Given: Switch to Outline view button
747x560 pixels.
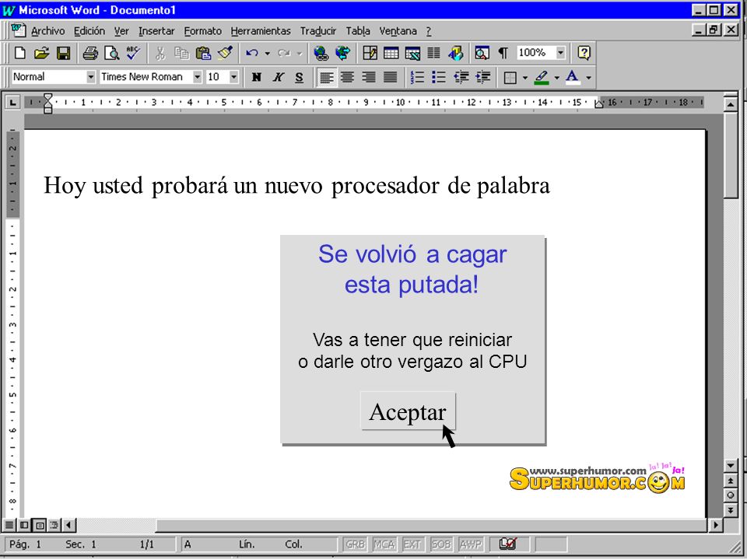Looking at the screenshot, I should 54,525.
